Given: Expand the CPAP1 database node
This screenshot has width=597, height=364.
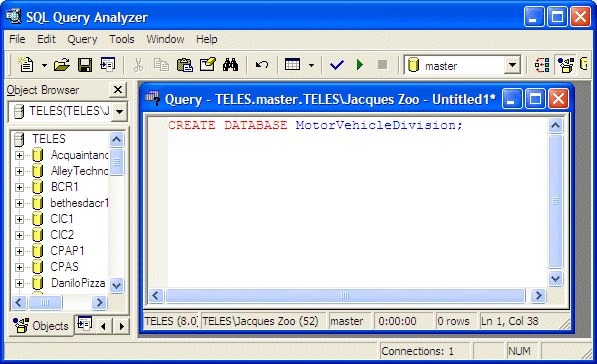Looking at the screenshot, I should click(19, 251).
